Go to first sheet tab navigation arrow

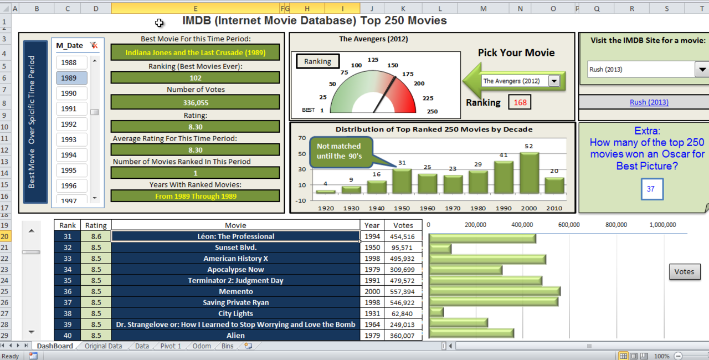pos(3,346)
